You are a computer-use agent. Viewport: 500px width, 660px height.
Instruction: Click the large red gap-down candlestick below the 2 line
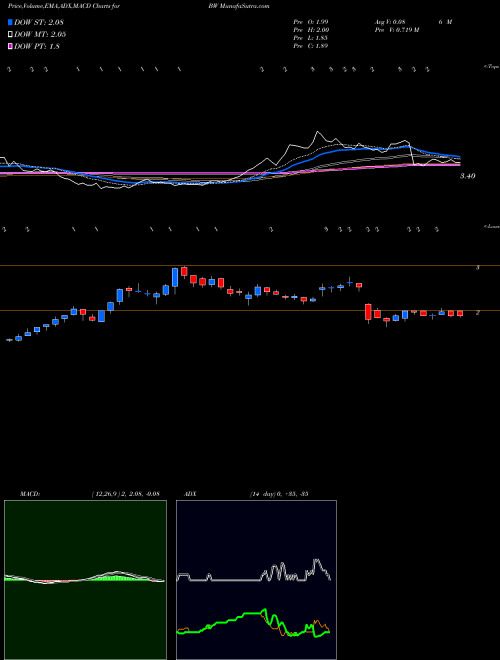click(x=368, y=313)
